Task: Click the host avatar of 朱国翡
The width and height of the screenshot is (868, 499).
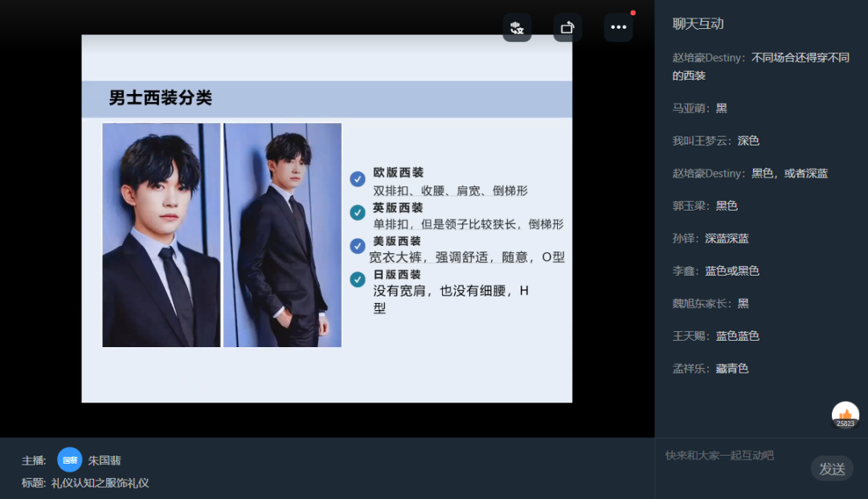Action: [x=70, y=460]
